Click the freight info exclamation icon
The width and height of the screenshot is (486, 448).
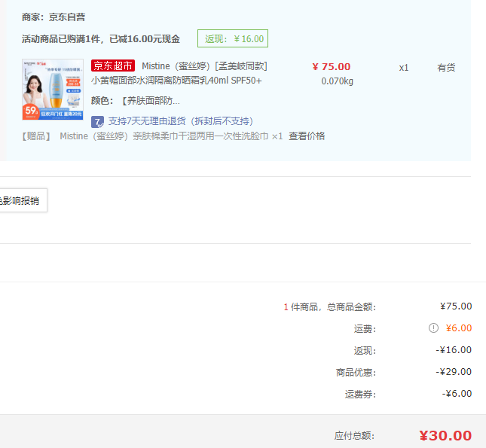pyautogui.click(x=433, y=328)
